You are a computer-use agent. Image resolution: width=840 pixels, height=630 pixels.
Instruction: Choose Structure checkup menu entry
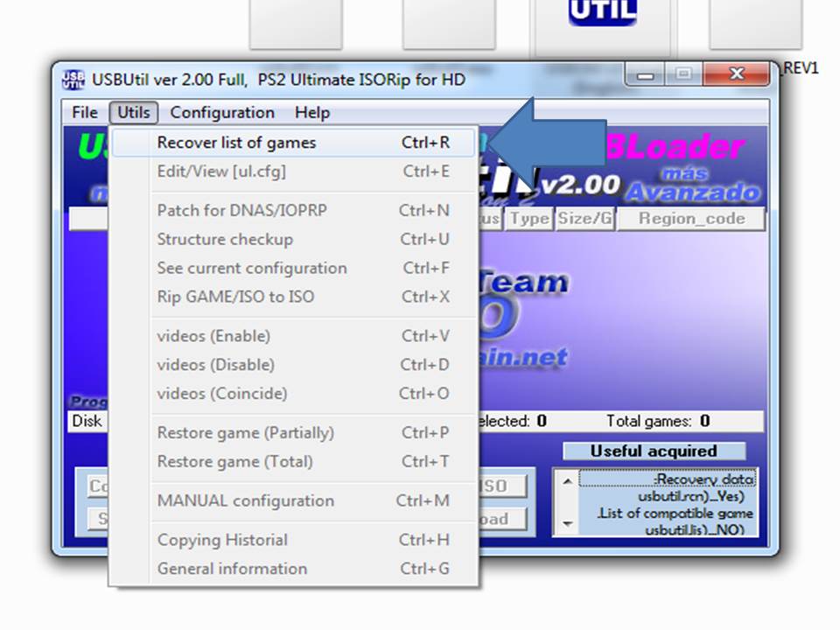pyautogui.click(x=293, y=240)
